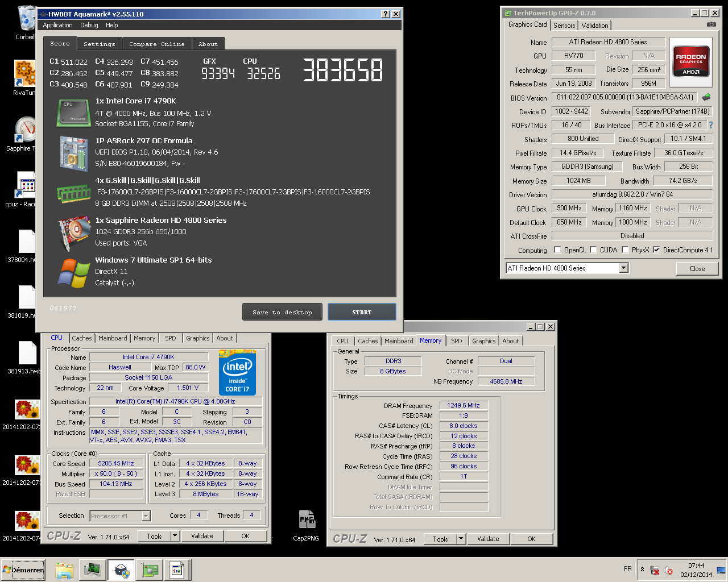This screenshot has height=582, width=728.
Task: Click the FR language indicator on taskbar
Action: point(627,569)
